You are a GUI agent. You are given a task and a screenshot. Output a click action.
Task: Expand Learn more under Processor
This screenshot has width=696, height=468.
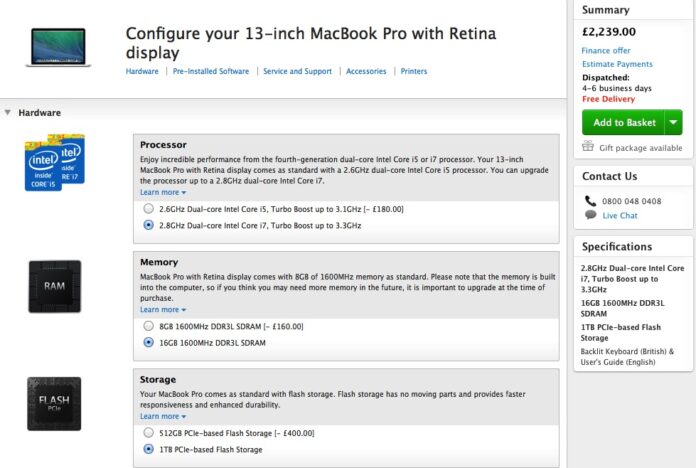[163, 192]
